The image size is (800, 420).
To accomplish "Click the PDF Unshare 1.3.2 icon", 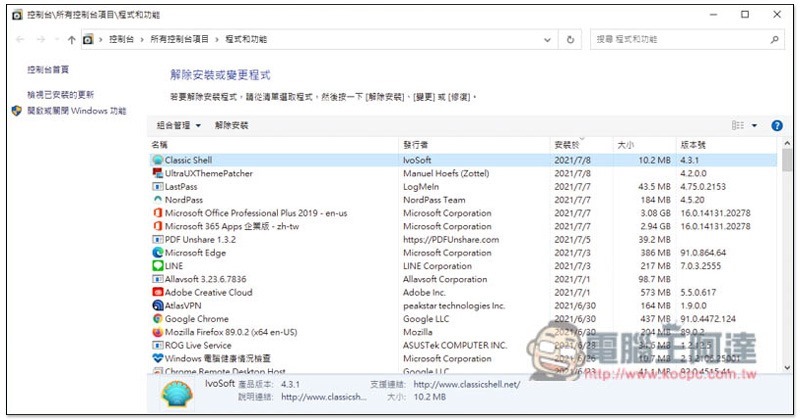I will tap(158, 240).
